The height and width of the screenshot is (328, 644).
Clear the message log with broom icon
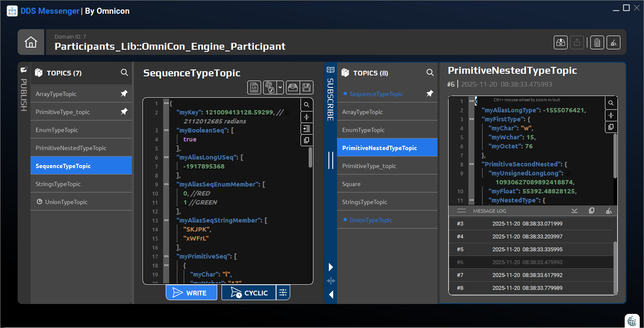click(609, 211)
